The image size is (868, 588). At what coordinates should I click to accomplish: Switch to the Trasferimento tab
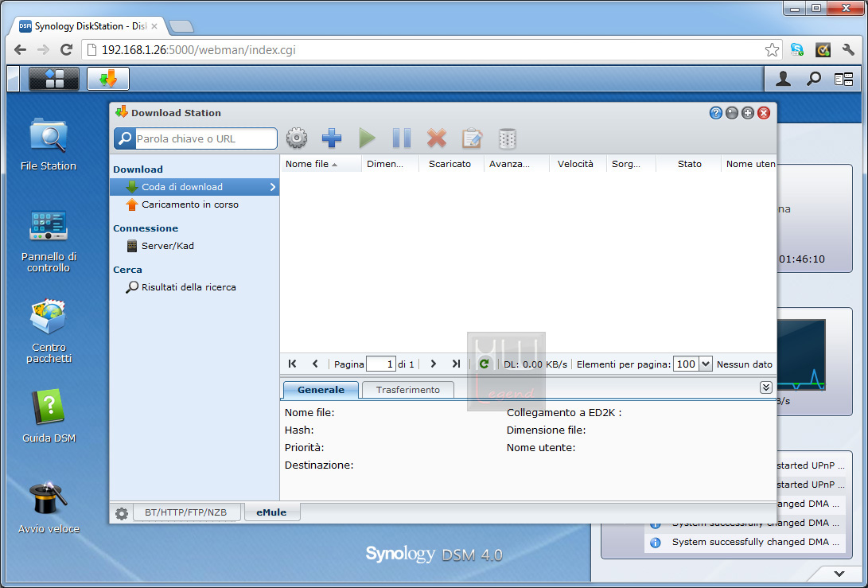tap(408, 390)
